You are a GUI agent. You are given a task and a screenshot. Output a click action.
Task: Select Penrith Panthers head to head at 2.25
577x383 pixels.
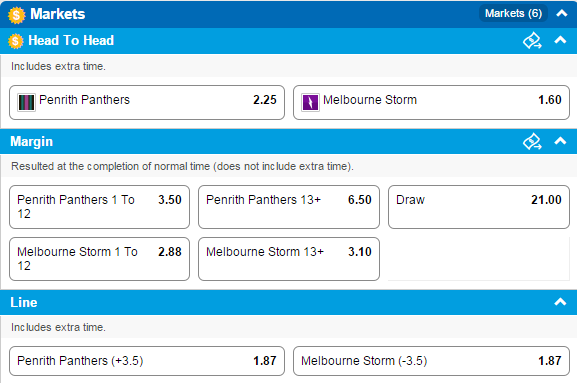(x=147, y=102)
